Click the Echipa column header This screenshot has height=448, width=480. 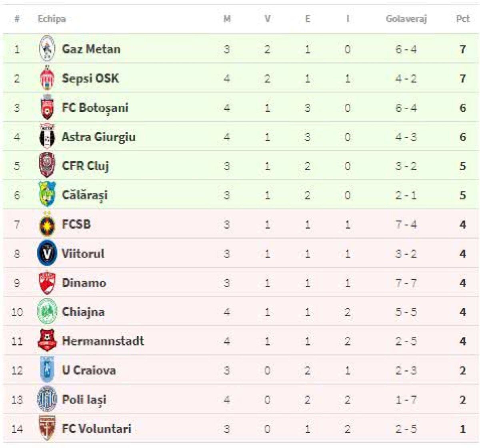[x=52, y=19]
